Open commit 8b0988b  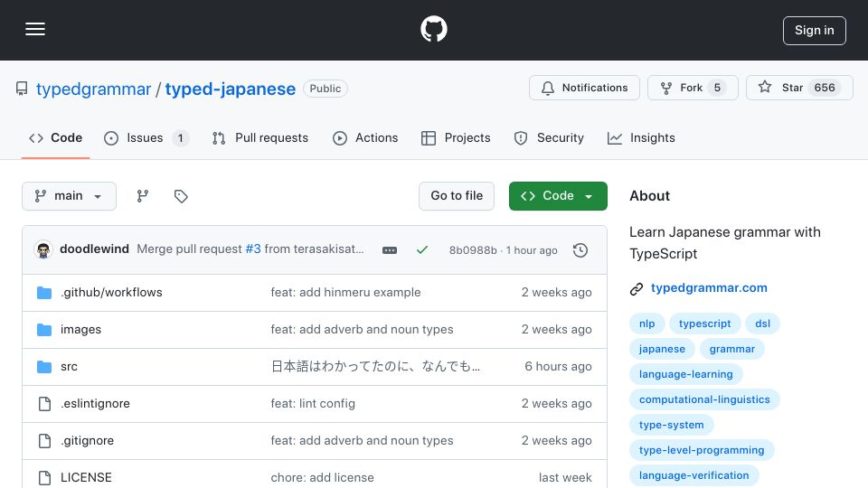click(473, 250)
